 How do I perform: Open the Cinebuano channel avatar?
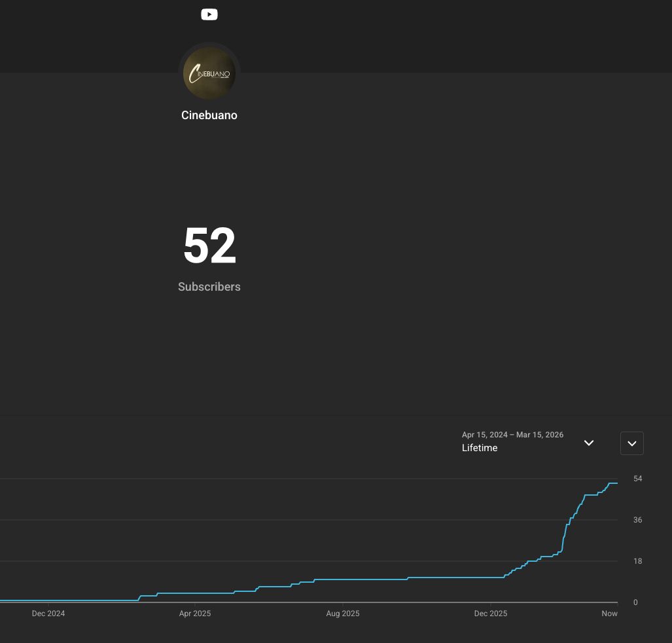click(x=209, y=73)
